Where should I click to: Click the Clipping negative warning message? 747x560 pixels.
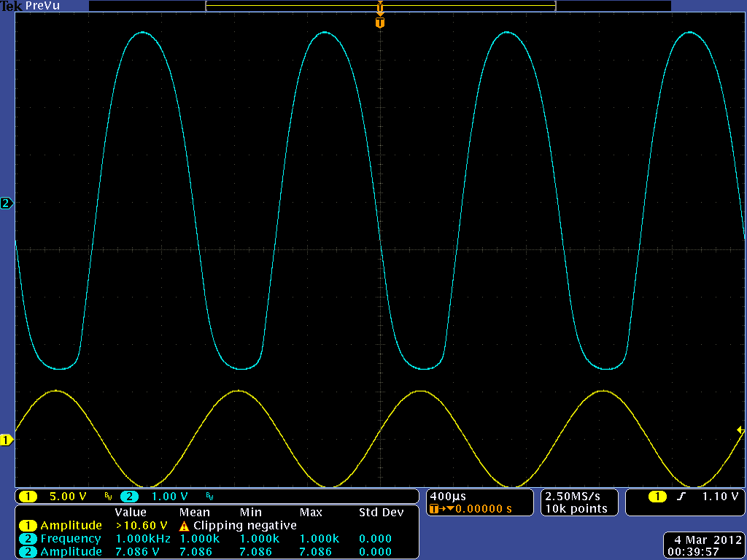click(x=245, y=526)
